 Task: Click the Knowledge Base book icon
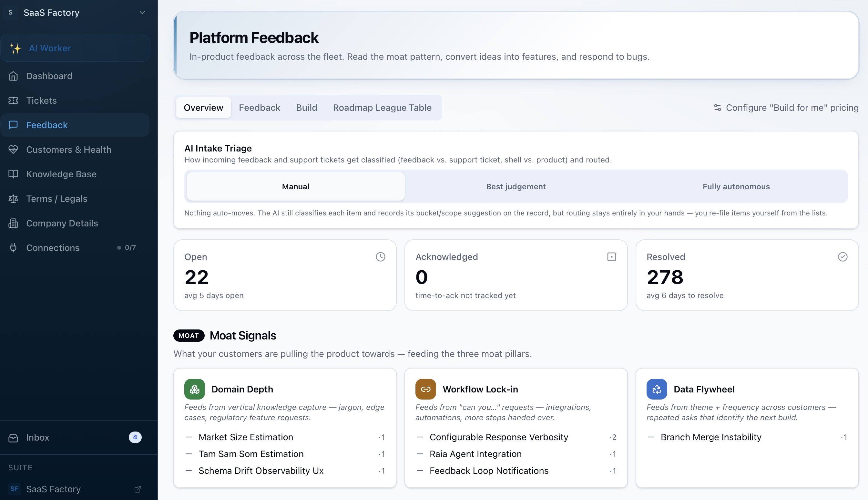(13, 174)
